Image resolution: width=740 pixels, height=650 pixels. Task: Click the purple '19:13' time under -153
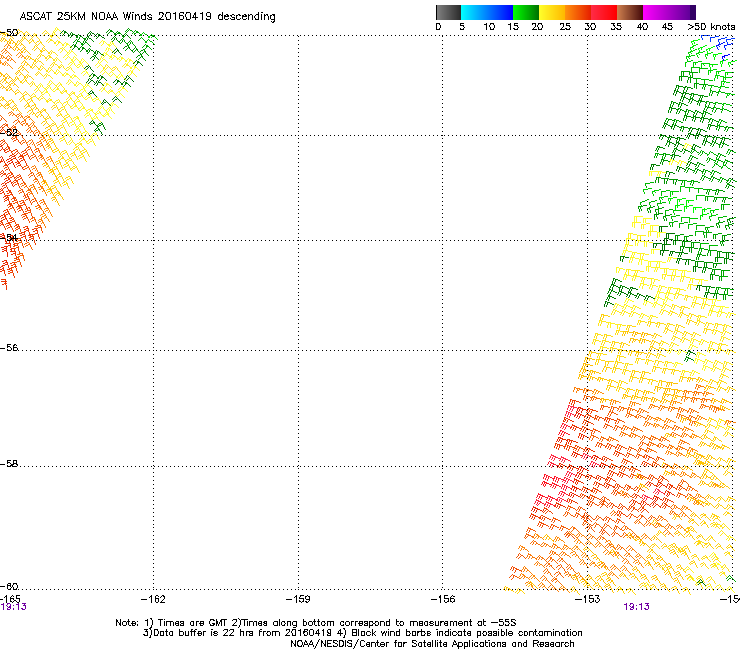click(636, 607)
